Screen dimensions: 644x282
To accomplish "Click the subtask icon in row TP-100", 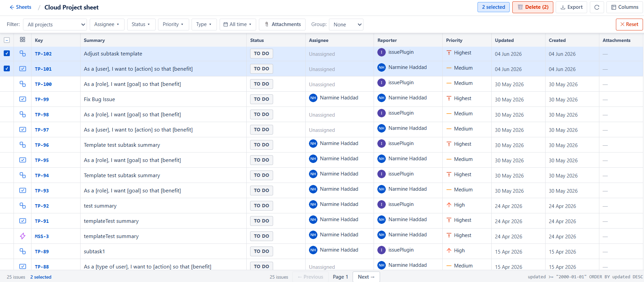I will pos(23,84).
